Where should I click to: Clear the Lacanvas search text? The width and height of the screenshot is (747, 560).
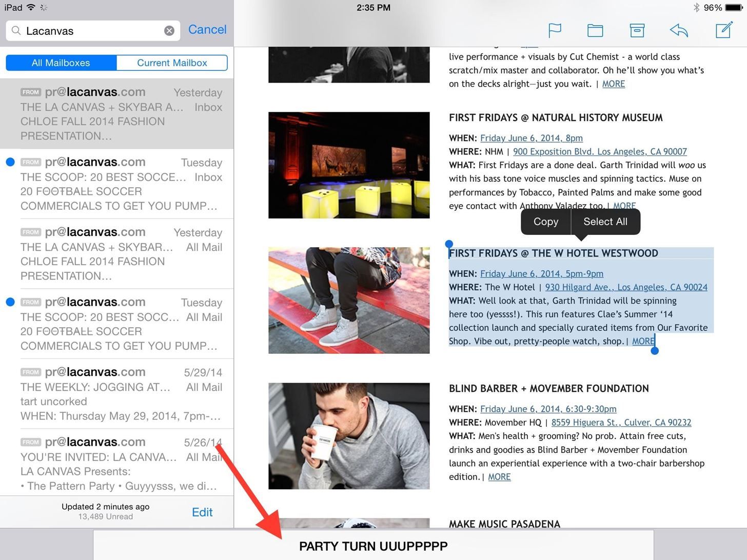point(169,30)
